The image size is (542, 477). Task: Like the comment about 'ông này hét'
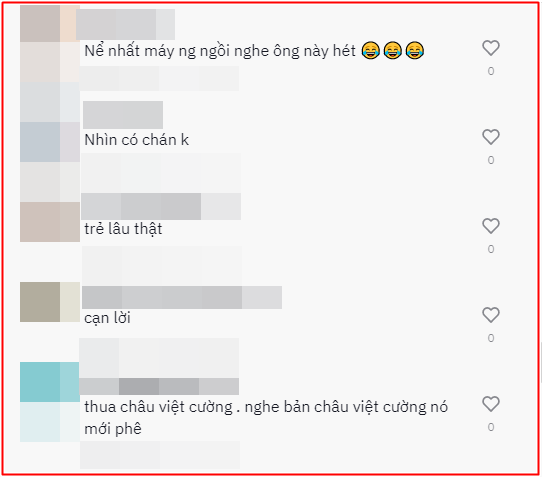(x=491, y=48)
